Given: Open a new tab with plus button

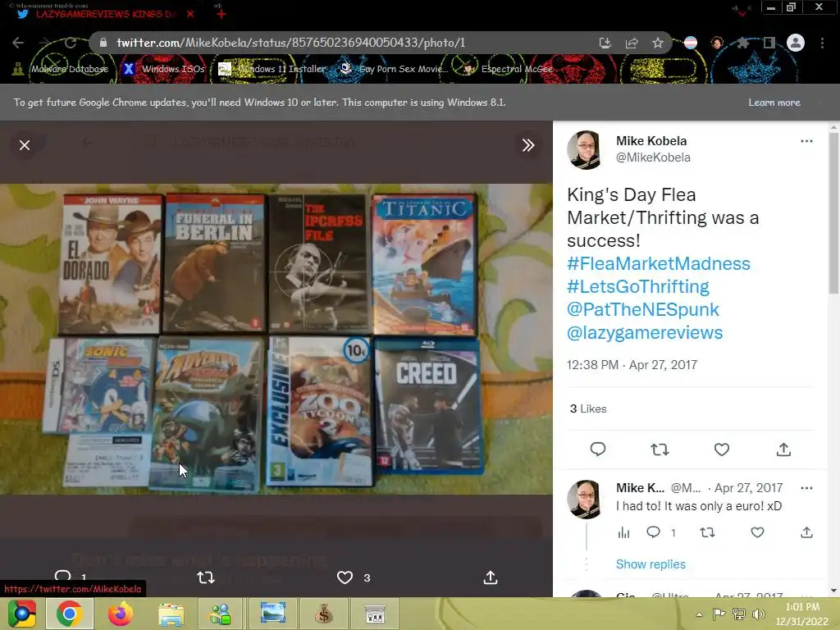Looking at the screenshot, I should click(221, 14).
